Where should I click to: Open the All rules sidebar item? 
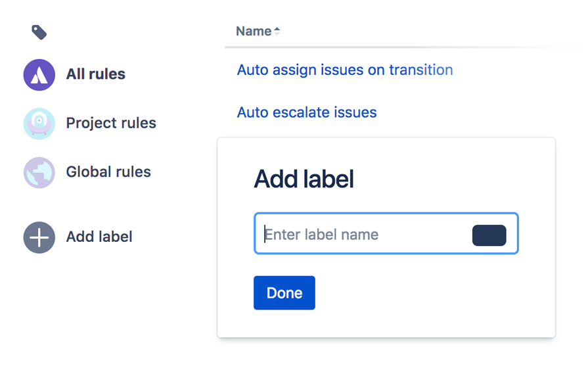[95, 74]
